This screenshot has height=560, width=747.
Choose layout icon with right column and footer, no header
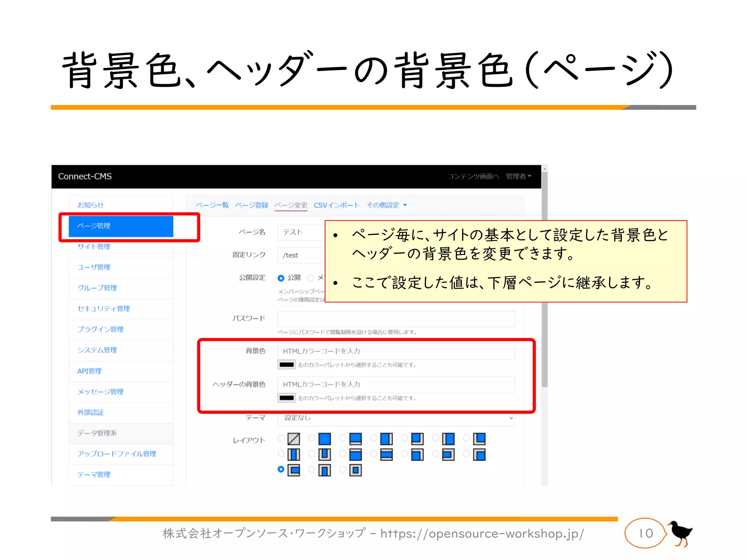tap(417, 439)
